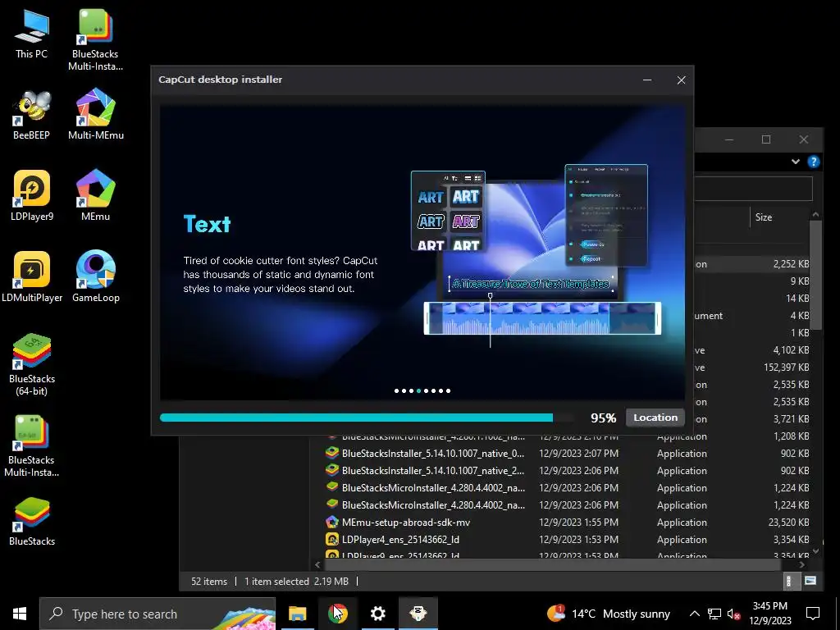Open the notification center icon
Screen dimensions: 840x630
click(813, 614)
